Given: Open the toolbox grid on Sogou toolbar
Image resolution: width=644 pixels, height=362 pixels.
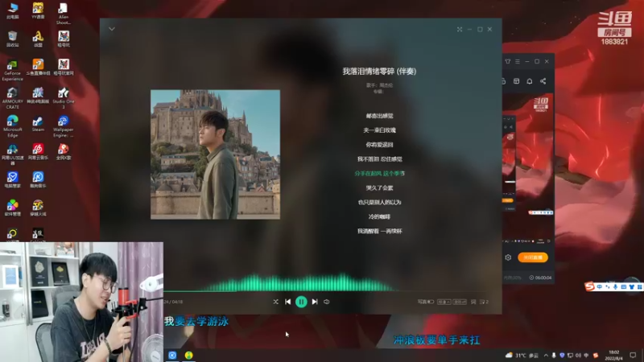Looking at the screenshot, I should (x=639, y=286).
